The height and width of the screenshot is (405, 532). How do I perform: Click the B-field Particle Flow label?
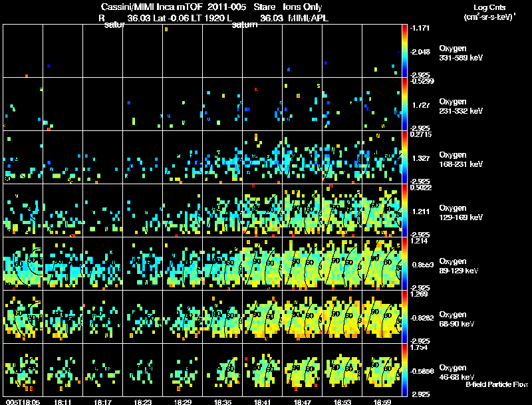497,384
